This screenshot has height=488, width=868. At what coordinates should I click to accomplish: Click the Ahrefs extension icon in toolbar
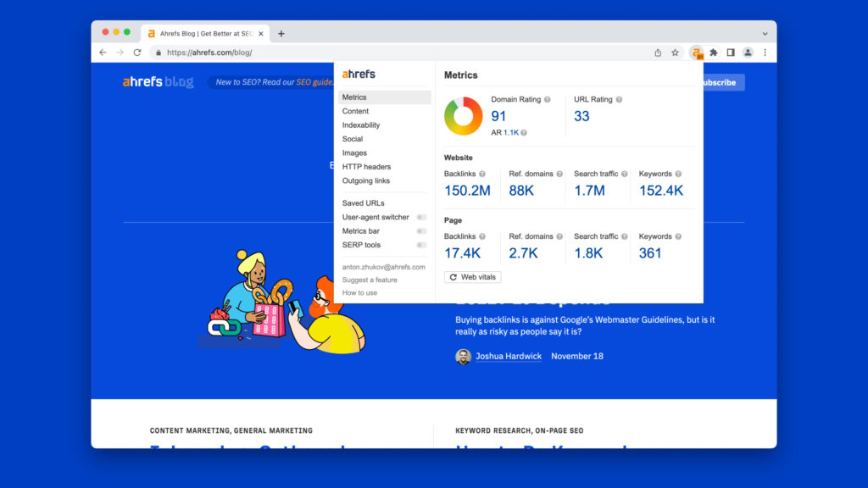[697, 53]
